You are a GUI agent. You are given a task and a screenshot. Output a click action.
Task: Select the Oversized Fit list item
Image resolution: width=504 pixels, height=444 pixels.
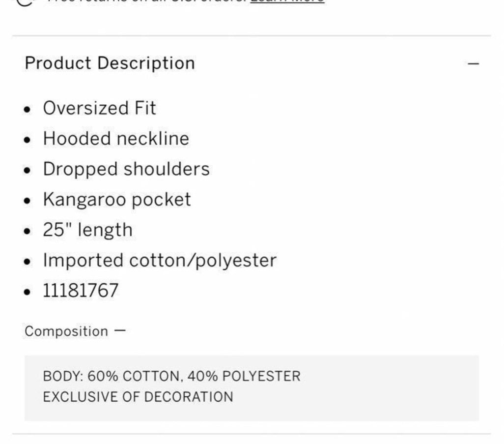pyautogui.click(x=99, y=108)
